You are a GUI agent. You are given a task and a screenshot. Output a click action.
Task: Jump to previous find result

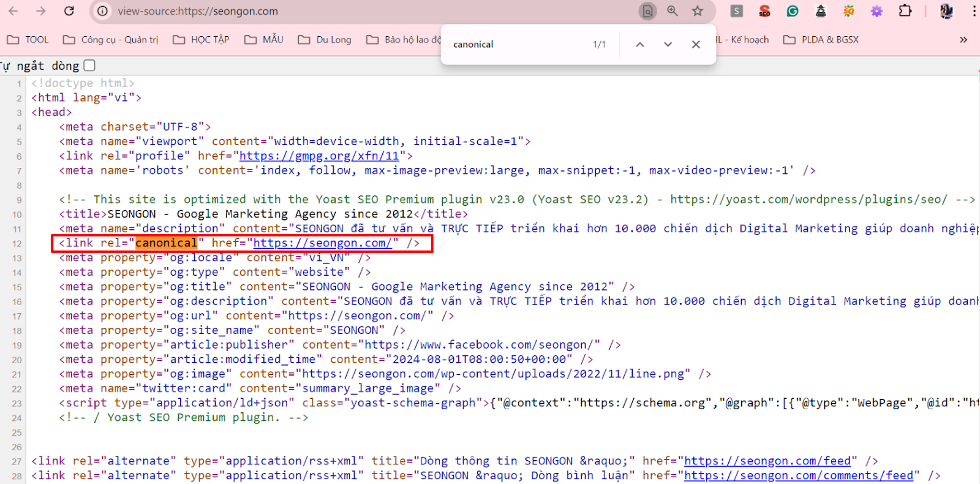tap(640, 44)
